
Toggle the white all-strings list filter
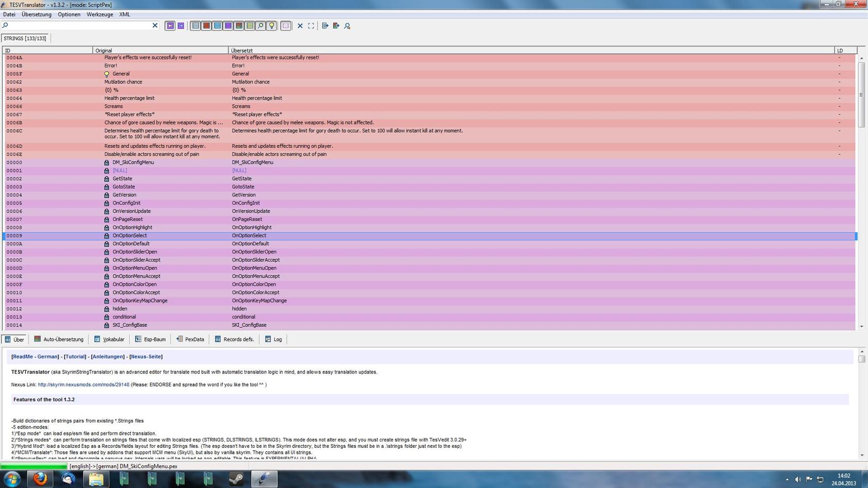[195, 26]
